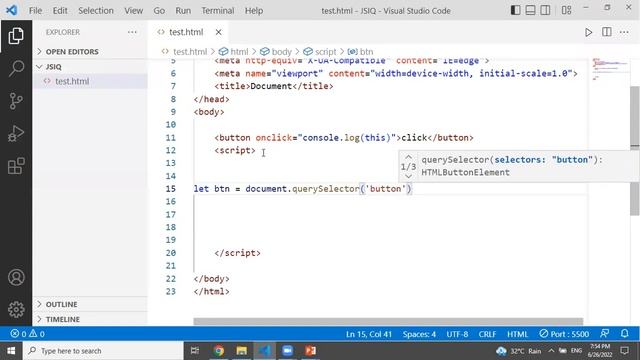Click the closing script tag on line 20
The width and height of the screenshot is (640, 360).
(x=237, y=253)
